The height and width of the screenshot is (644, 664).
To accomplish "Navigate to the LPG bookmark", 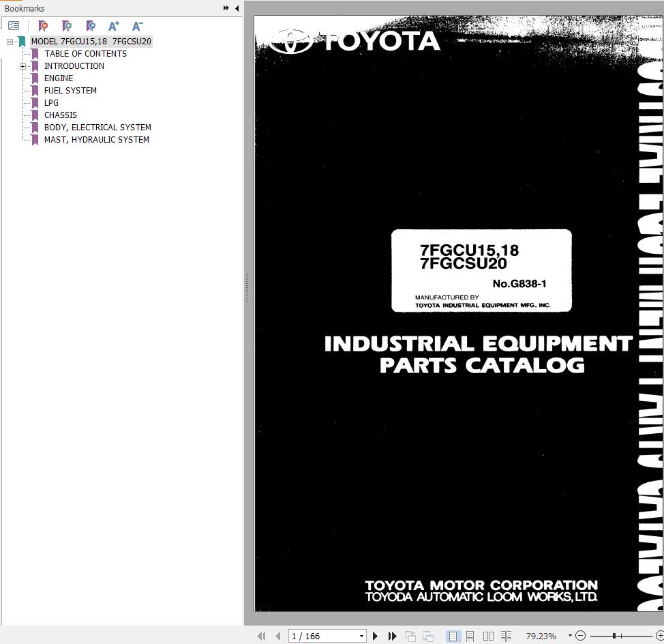I will tap(51, 103).
